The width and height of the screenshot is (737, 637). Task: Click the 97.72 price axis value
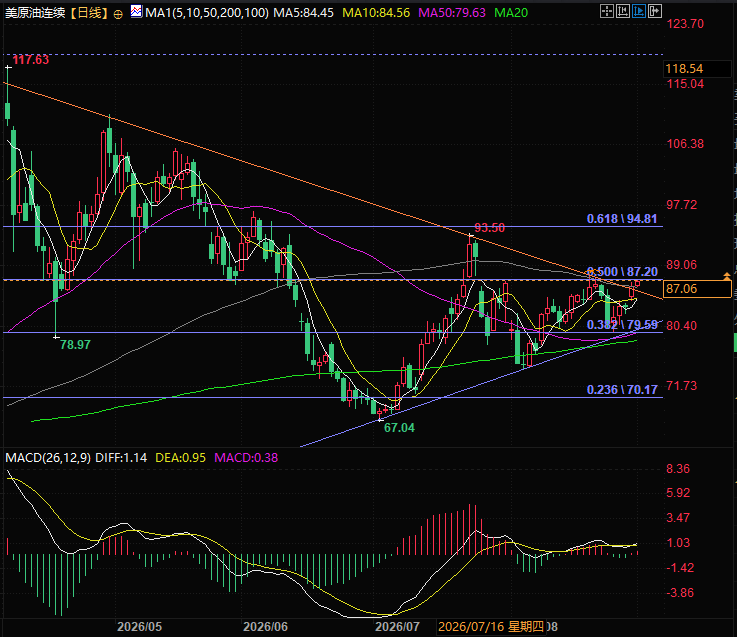pos(682,205)
